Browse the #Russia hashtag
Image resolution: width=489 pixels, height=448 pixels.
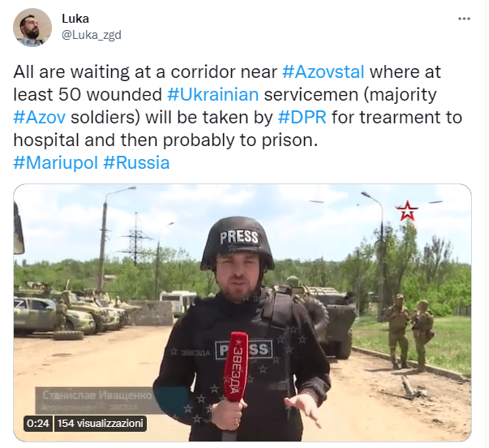coord(136,162)
